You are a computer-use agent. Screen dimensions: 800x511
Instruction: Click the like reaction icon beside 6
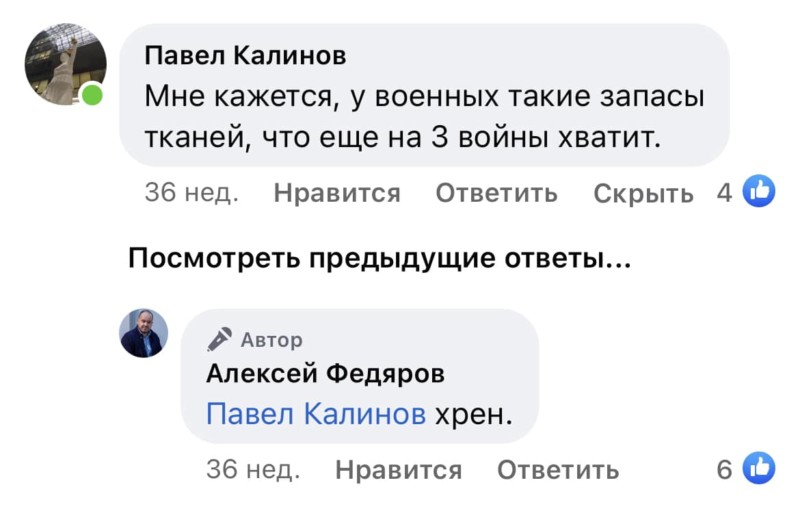tap(760, 468)
